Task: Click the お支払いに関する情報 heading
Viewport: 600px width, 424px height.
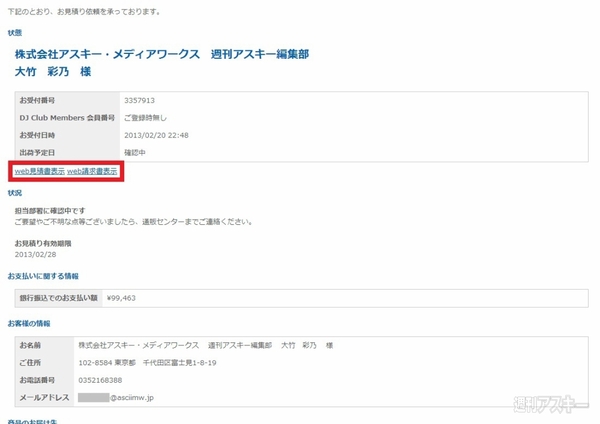Action: (43, 276)
